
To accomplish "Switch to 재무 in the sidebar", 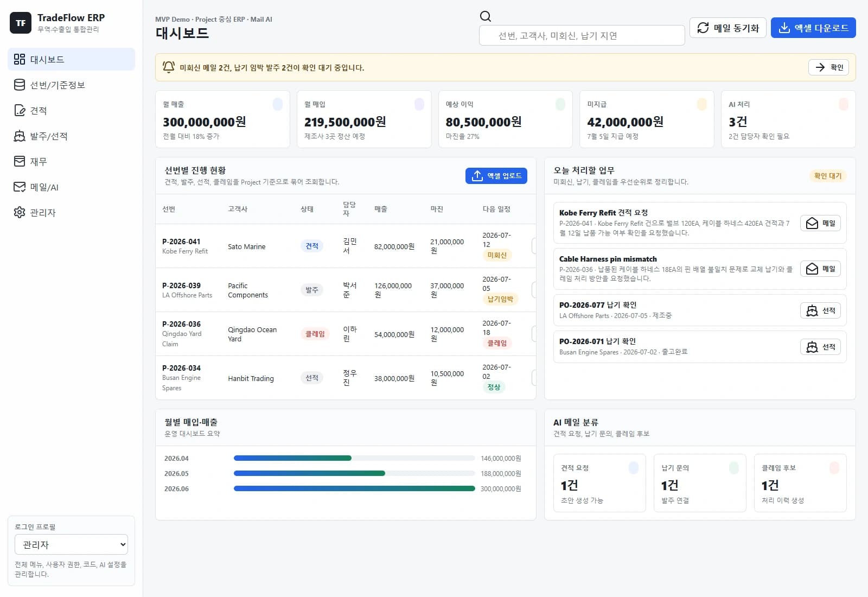I will click(x=72, y=161).
